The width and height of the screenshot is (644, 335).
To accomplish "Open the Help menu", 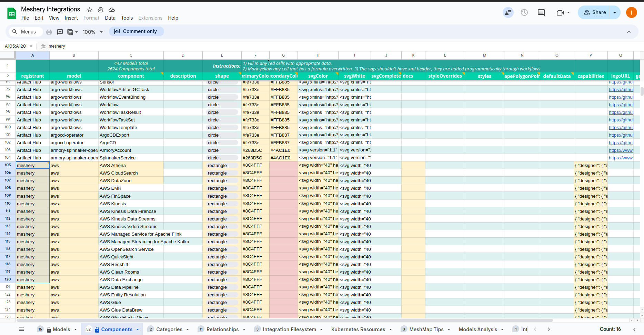I will [x=173, y=18].
